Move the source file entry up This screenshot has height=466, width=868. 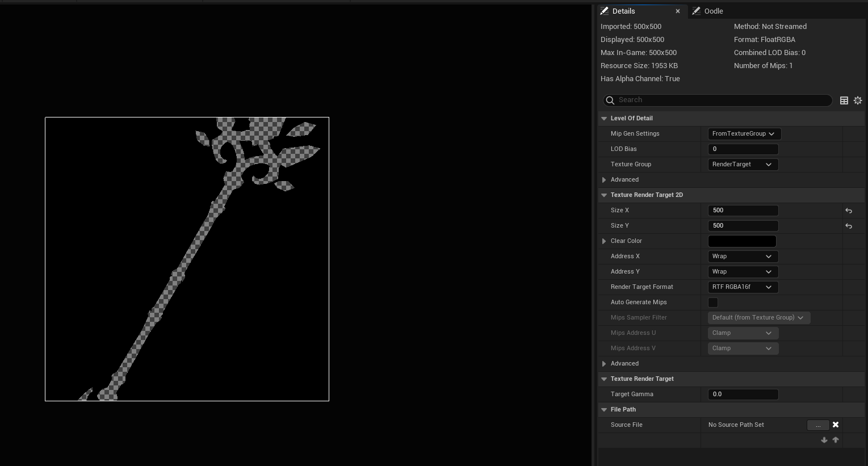(836, 440)
